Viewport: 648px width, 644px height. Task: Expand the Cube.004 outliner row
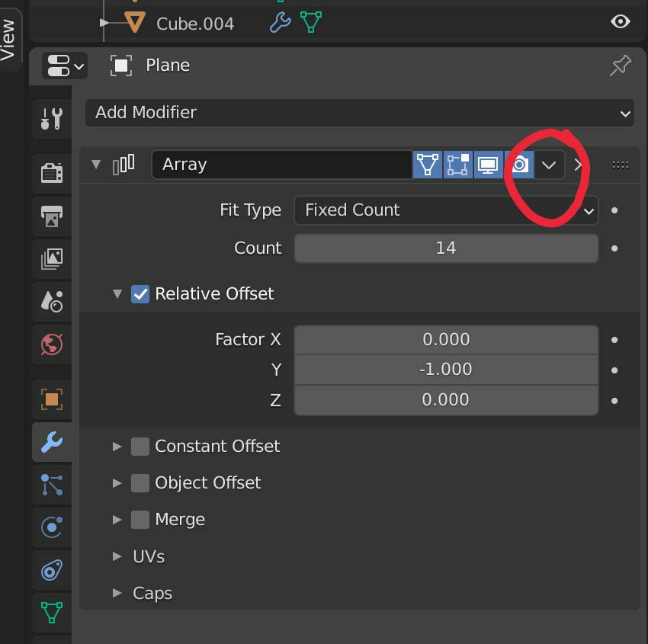click(104, 22)
